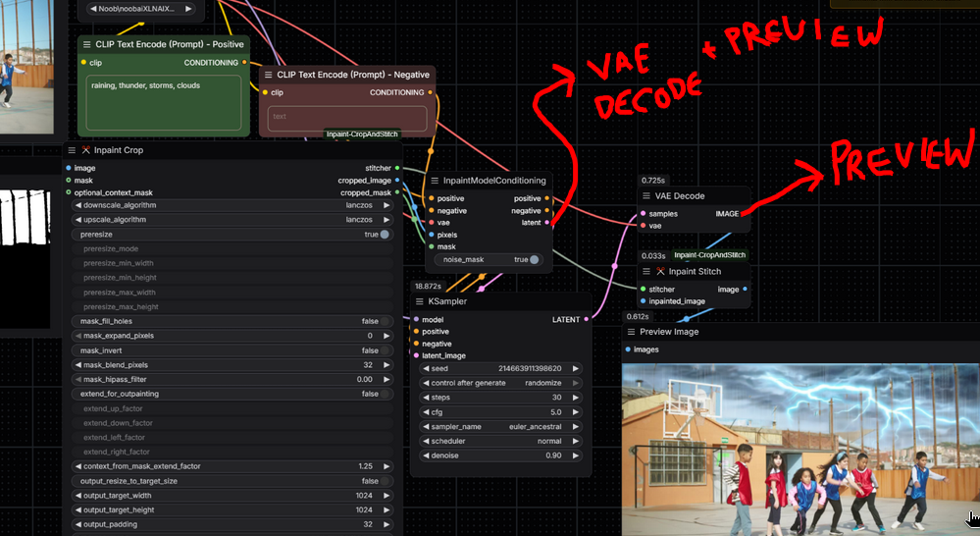Open the Positive CLIP Text Encode menu icon
This screenshot has height=536, width=980.
(87, 44)
